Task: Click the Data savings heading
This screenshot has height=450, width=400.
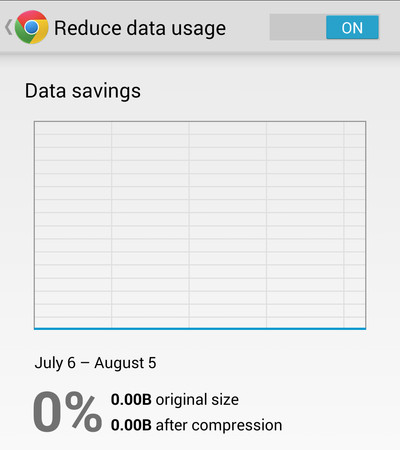Action: point(83,91)
